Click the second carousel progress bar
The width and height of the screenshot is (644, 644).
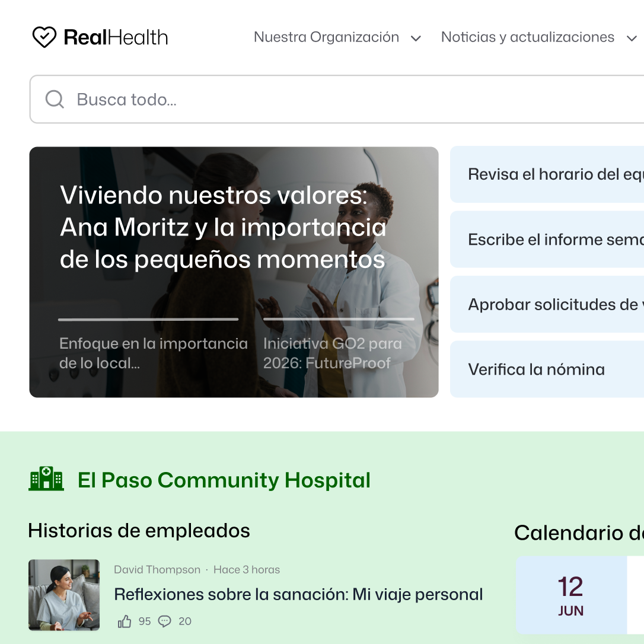(x=339, y=319)
